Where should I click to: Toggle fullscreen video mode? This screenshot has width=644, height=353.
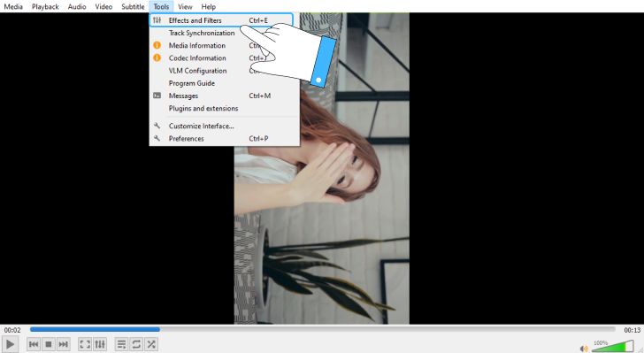pos(85,344)
